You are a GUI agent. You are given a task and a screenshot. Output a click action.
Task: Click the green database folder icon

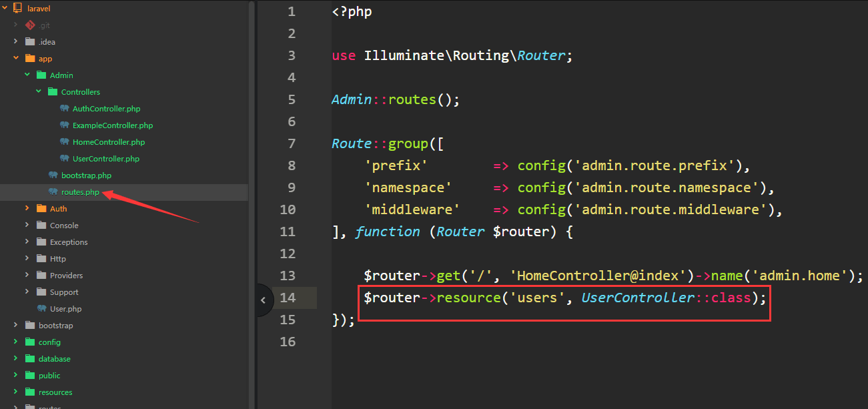30,359
